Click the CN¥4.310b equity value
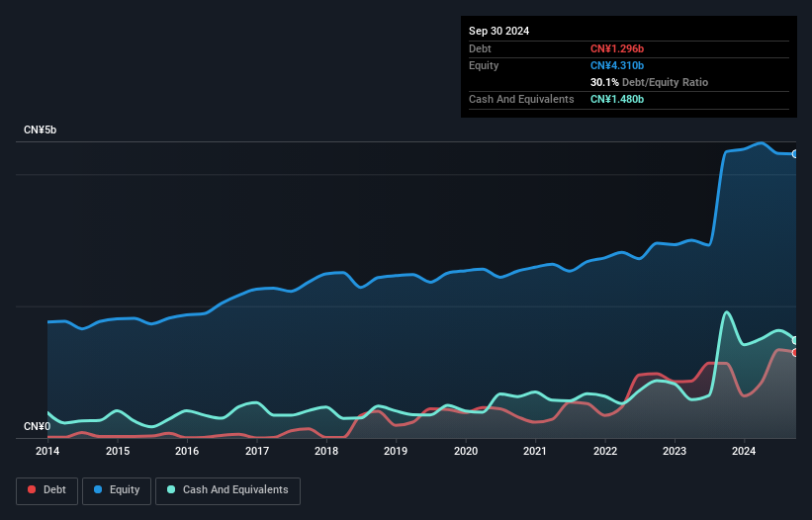The width and height of the screenshot is (812, 520). [x=617, y=65]
